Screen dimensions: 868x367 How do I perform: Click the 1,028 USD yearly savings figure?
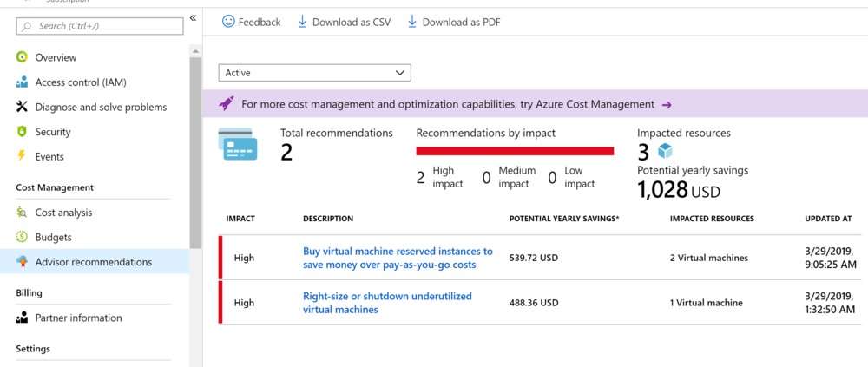point(679,190)
